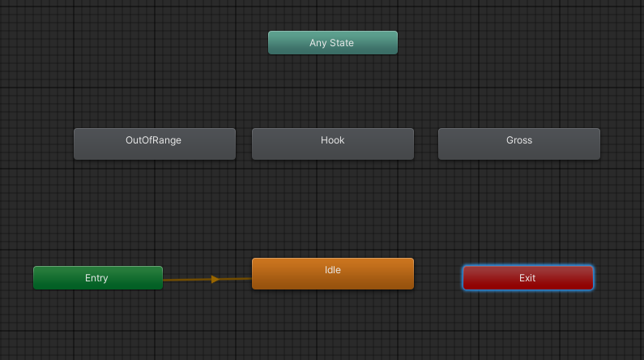This screenshot has height=360, width=644.
Task: Select the Gross state node
Action: (x=519, y=144)
